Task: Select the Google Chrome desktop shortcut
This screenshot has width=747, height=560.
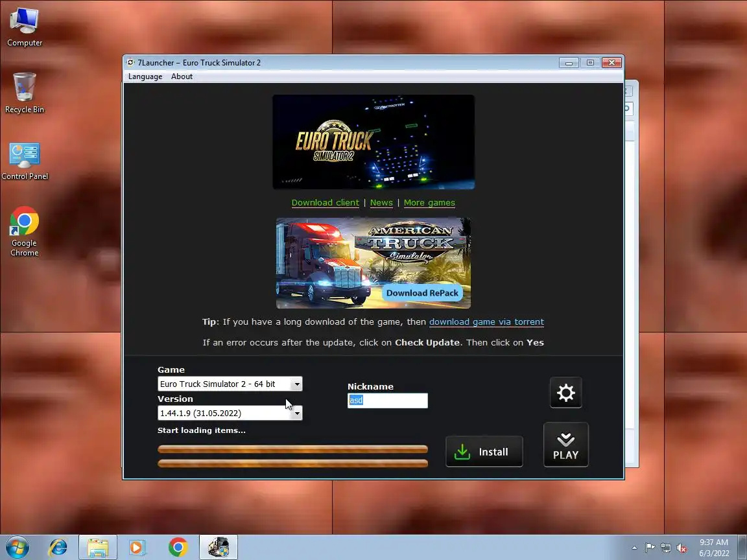Action: click(24, 232)
